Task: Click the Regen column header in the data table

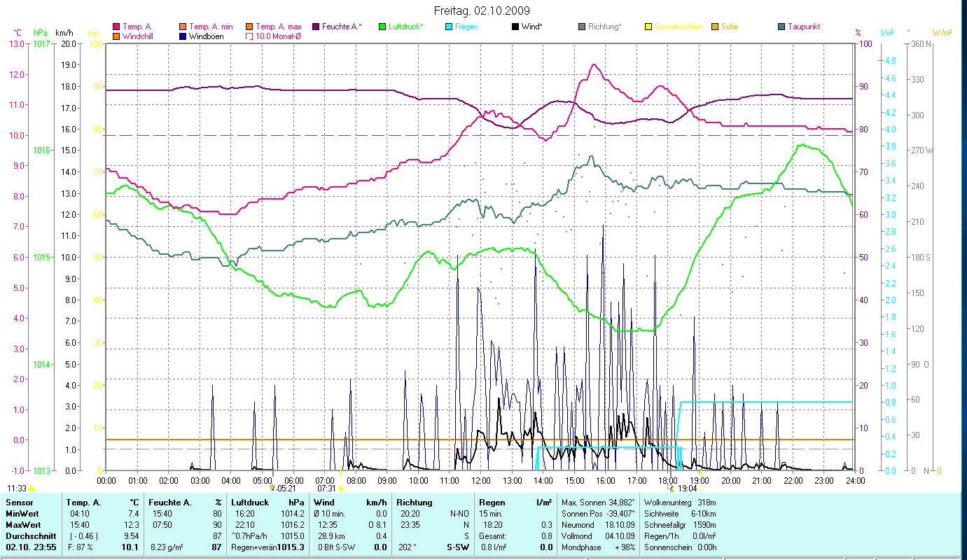Action: pos(491,503)
